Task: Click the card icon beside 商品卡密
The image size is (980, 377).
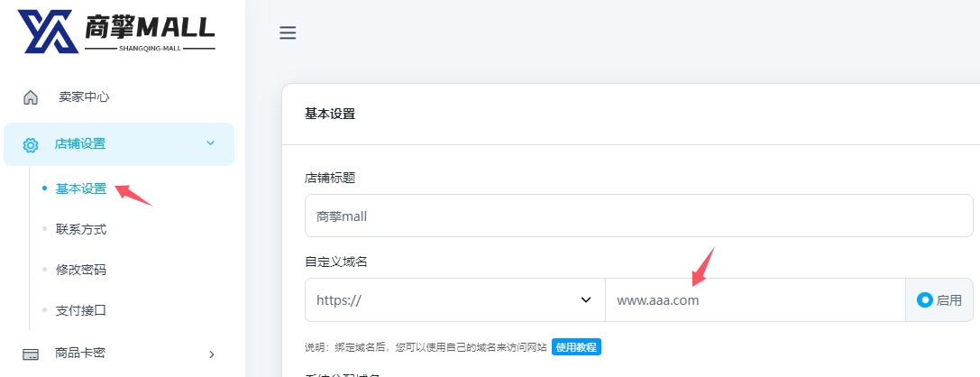Action: 31,354
